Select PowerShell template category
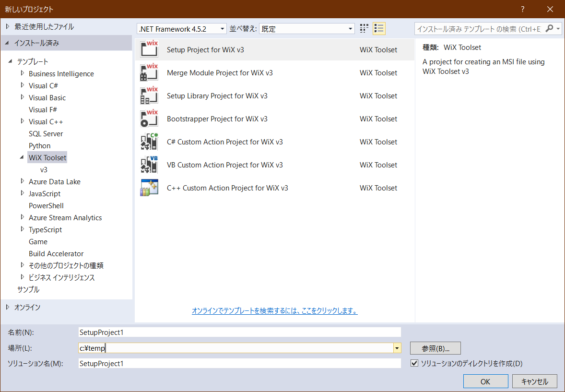565x392 pixels. [x=46, y=205]
